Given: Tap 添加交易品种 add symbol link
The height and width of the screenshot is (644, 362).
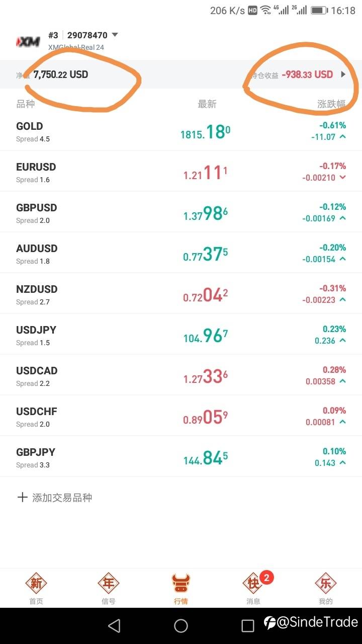Looking at the screenshot, I should pos(62,498).
